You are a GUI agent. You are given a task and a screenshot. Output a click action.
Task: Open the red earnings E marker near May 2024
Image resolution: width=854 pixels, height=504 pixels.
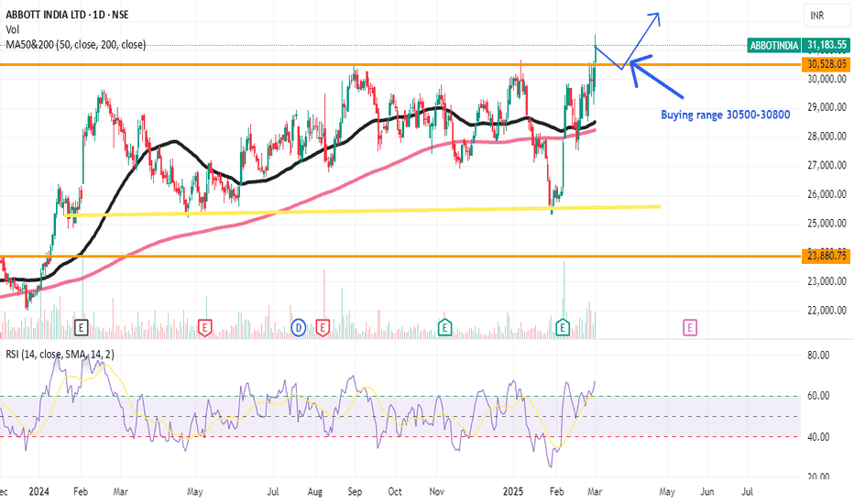(x=204, y=327)
